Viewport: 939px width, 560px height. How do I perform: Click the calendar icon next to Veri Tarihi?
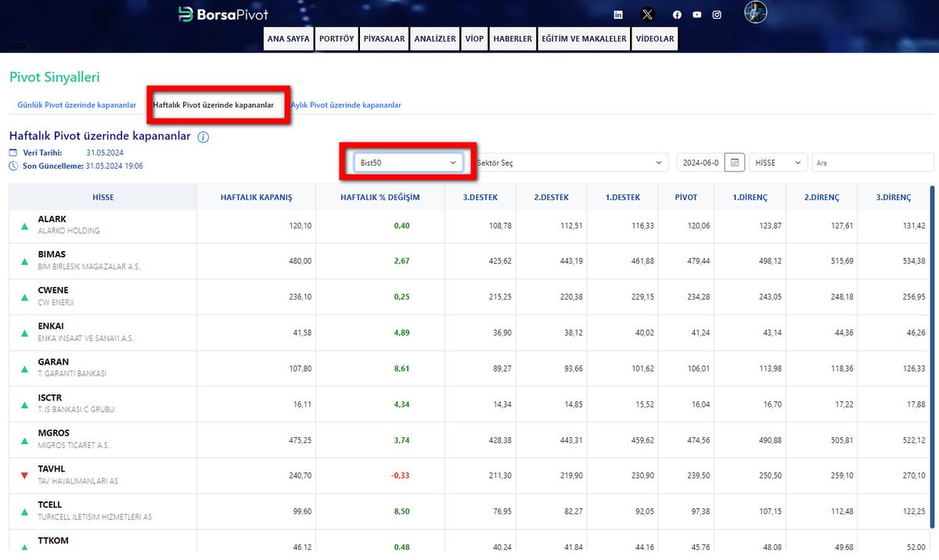click(x=13, y=153)
